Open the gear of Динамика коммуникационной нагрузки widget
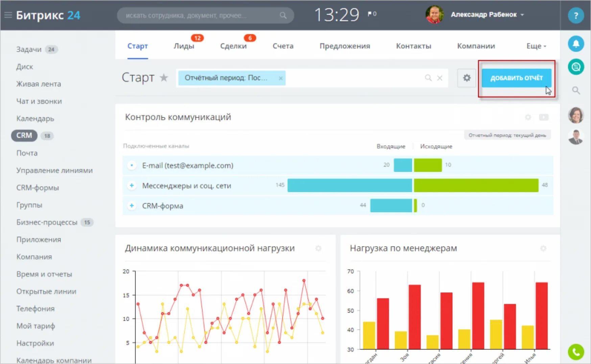This screenshot has height=364, width=591. (318, 248)
